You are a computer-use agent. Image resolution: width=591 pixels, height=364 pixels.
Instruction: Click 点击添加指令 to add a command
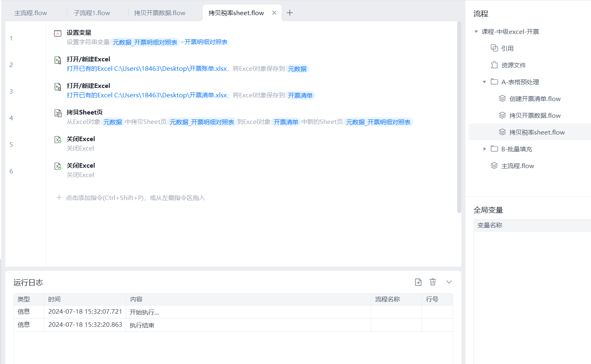tap(135, 198)
